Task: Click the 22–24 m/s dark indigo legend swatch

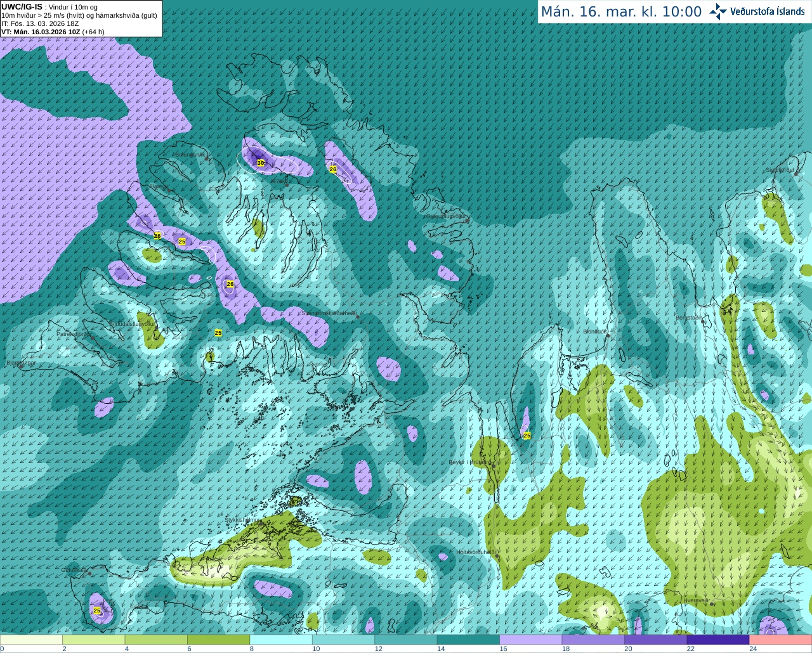Action: [718, 640]
